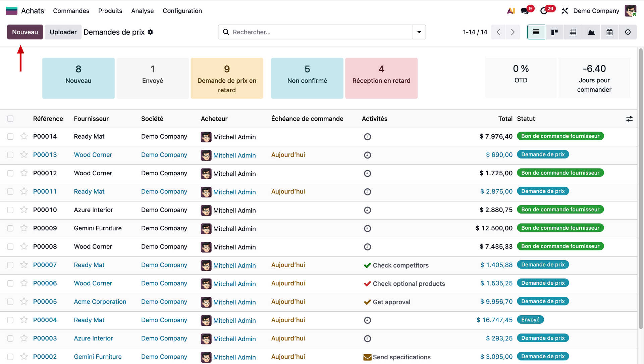Open the activities clock icon with badge 26
Screen dimensions: 644x364
pyautogui.click(x=544, y=11)
